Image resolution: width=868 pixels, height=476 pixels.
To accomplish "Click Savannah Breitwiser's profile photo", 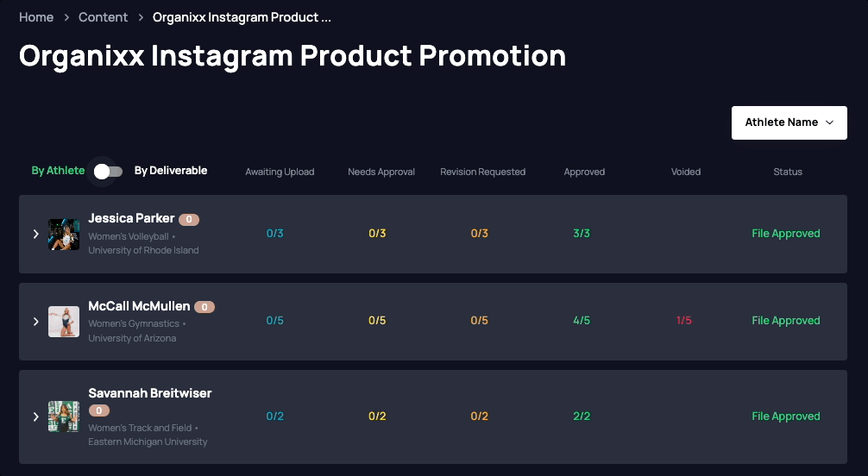I will [x=64, y=416].
